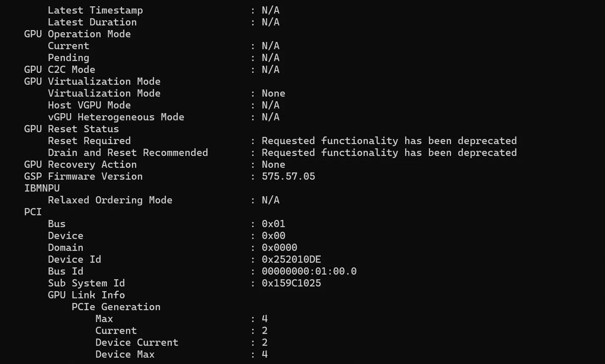Click the GPU Link Info label
This screenshot has height=364, width=605.
point(86,295)
